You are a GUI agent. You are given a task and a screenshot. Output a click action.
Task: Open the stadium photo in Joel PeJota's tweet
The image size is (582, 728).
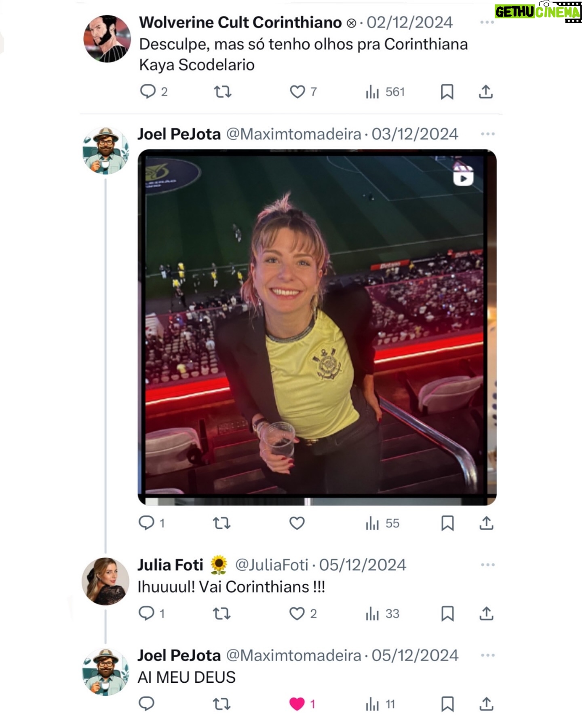click(x=317, y=327)
